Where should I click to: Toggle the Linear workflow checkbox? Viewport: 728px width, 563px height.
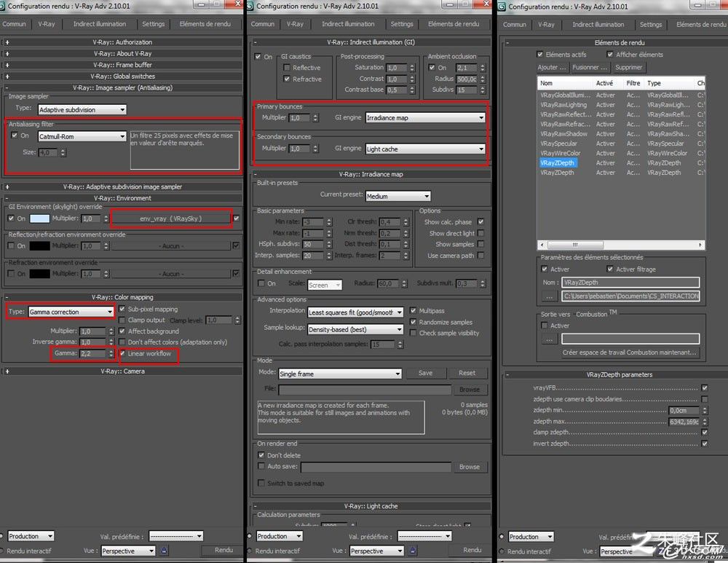coord(123,353)
